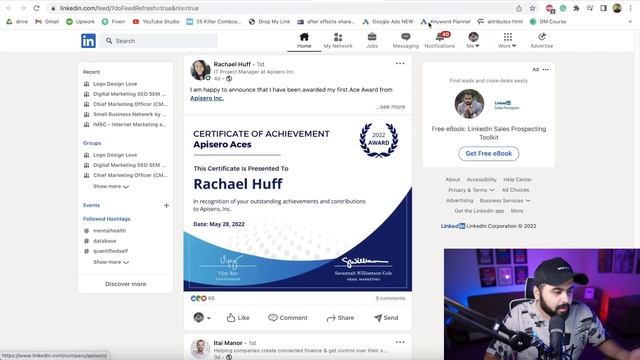The height and width of the screenshot is (360, 640).
Task: Open the drive bookmark
Action: click(17, 22)
